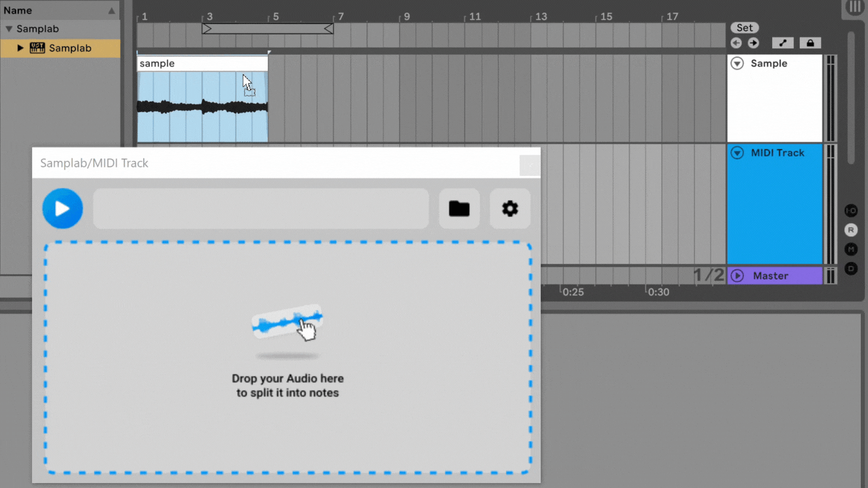Click the 'Drop your Audio here' drop zone

pos(288,358)
